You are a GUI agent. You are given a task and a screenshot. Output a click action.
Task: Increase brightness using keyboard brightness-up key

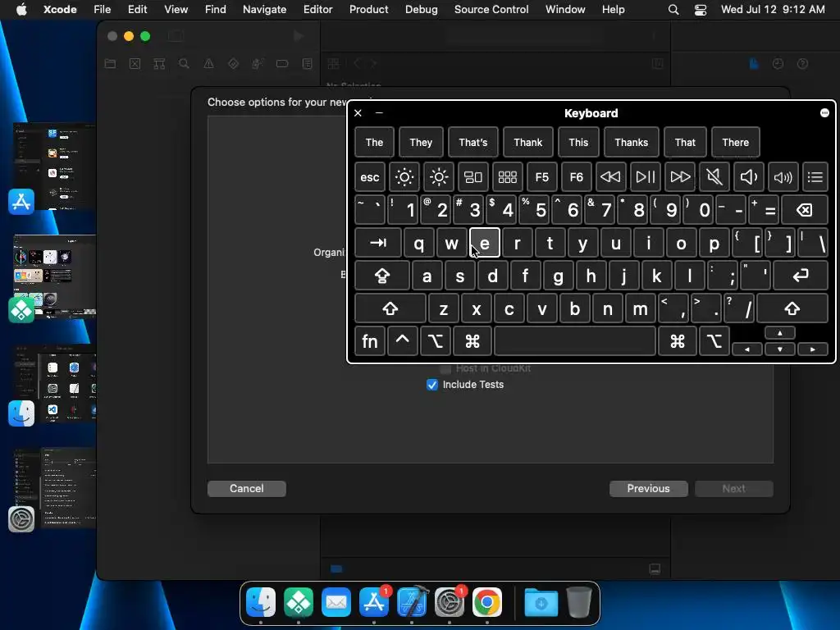point(439,177)
